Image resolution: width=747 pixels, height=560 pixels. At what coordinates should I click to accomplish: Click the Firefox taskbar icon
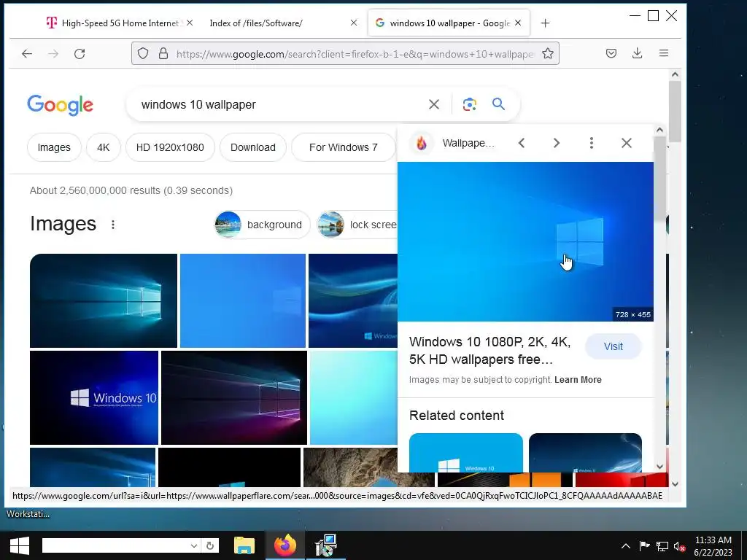[x=285, y=545]
